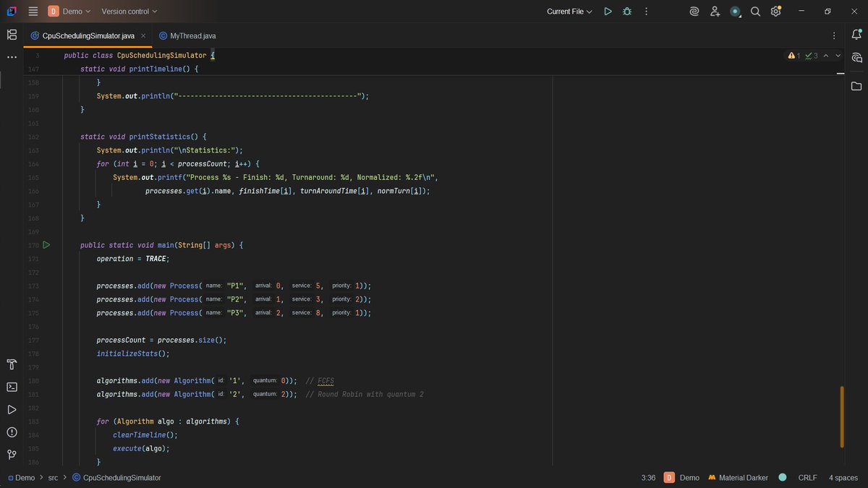Image resolution: width=868 pixels, height=488 pixels.
Task: Click src in the breadcrumb bar
Action: [x=53, y=478]
